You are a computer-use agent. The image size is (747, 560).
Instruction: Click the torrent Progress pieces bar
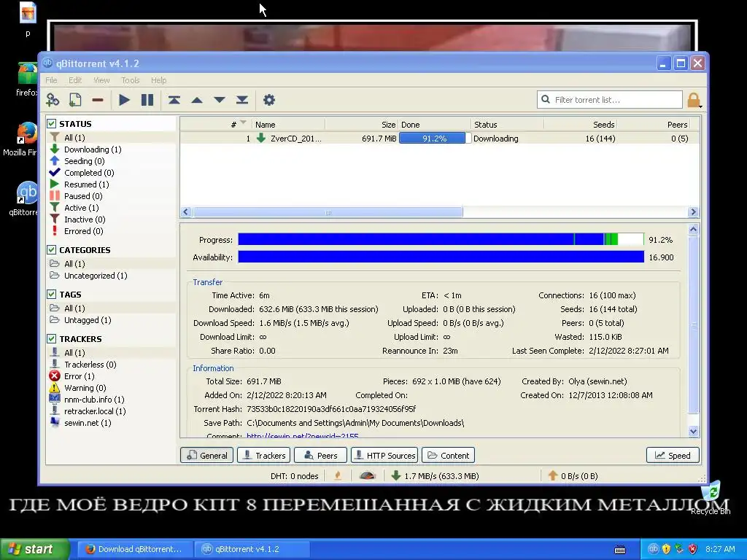[441, 239]
